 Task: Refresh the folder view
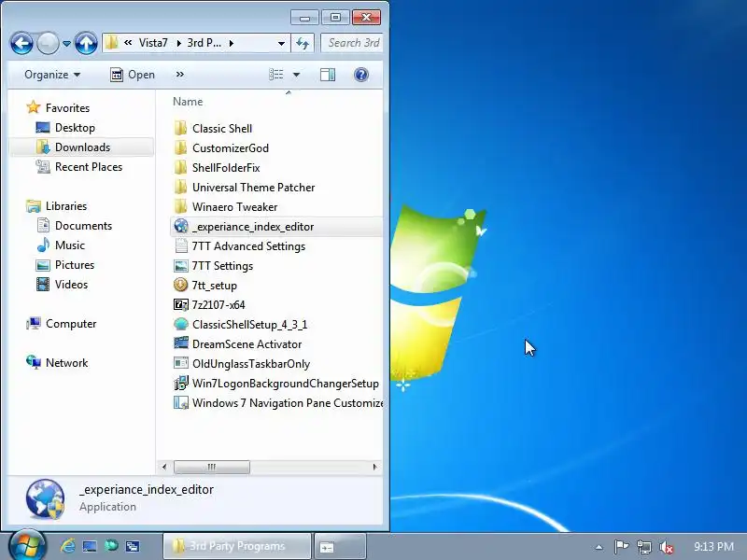tap(303, 43)
